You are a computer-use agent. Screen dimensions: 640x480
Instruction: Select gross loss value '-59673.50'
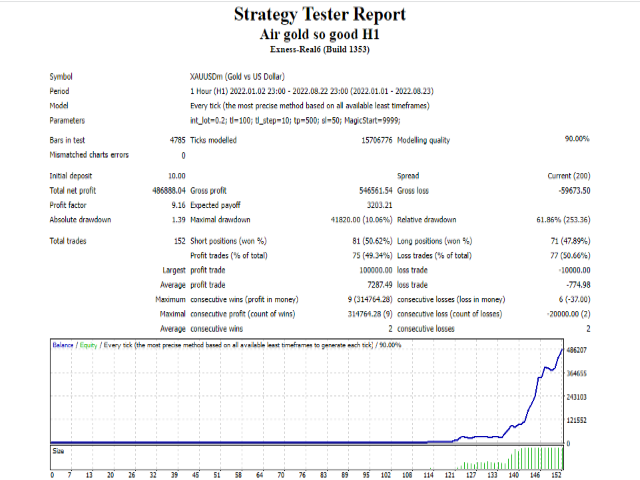(x=574, y=191)
